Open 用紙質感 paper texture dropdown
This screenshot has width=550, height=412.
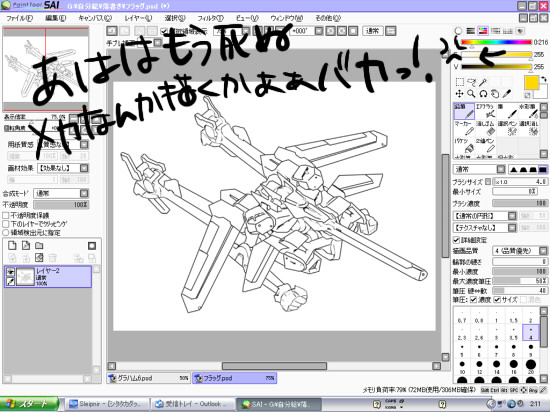tap(84, 144)
